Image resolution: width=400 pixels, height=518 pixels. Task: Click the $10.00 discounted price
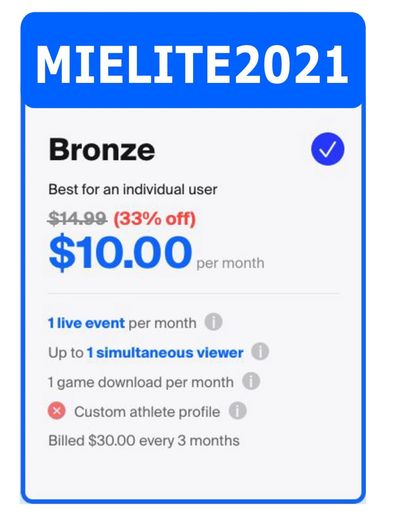120,252
